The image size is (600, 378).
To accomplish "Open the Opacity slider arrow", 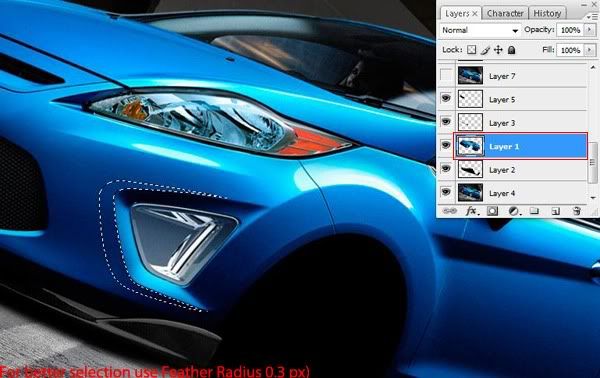I will pyautogui.click(x=590, y=30).
